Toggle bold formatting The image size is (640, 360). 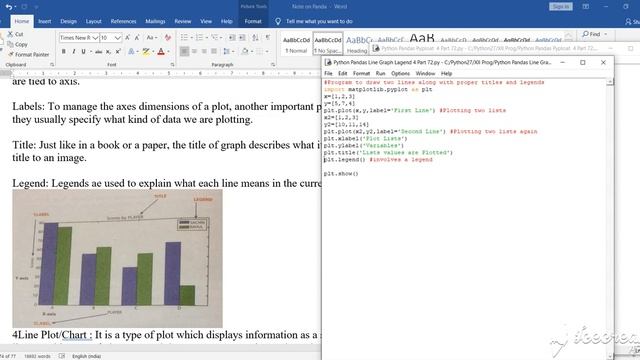pyautogui.click(x=64, y=51)
